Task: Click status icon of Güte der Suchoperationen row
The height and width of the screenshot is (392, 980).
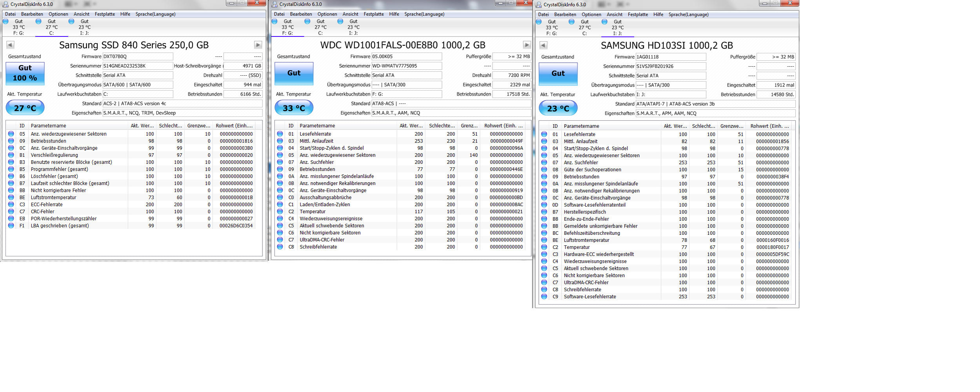Action: [x=544, y=169]
